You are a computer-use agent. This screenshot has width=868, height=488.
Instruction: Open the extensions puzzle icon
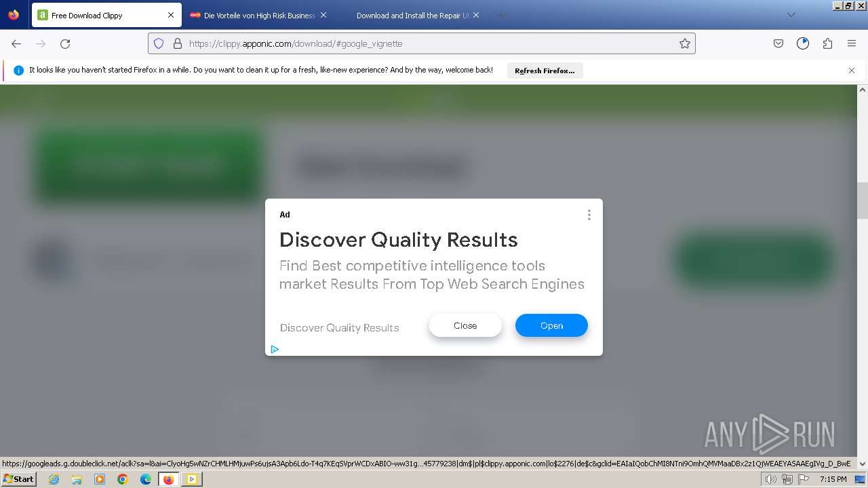(827, 43)
